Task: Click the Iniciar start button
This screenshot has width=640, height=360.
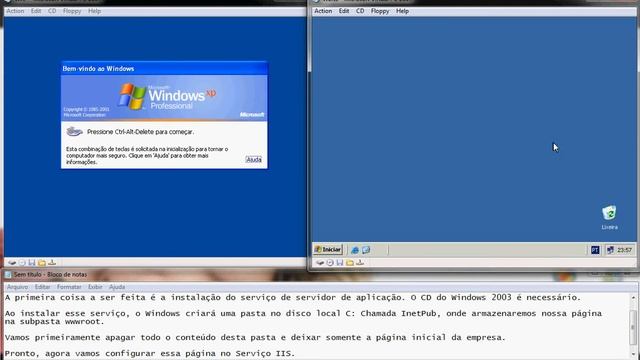Action: point(328,249)
